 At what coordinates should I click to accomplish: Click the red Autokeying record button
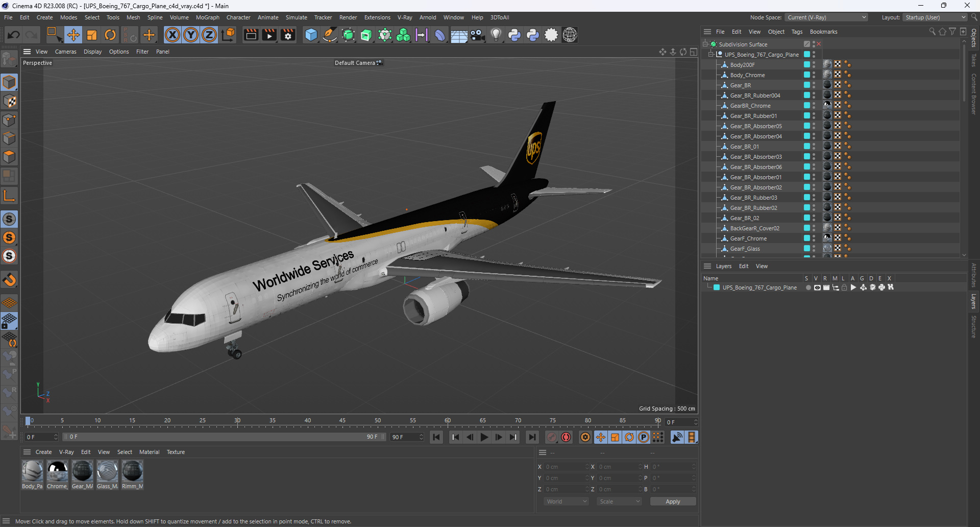(x=566, y=437)
